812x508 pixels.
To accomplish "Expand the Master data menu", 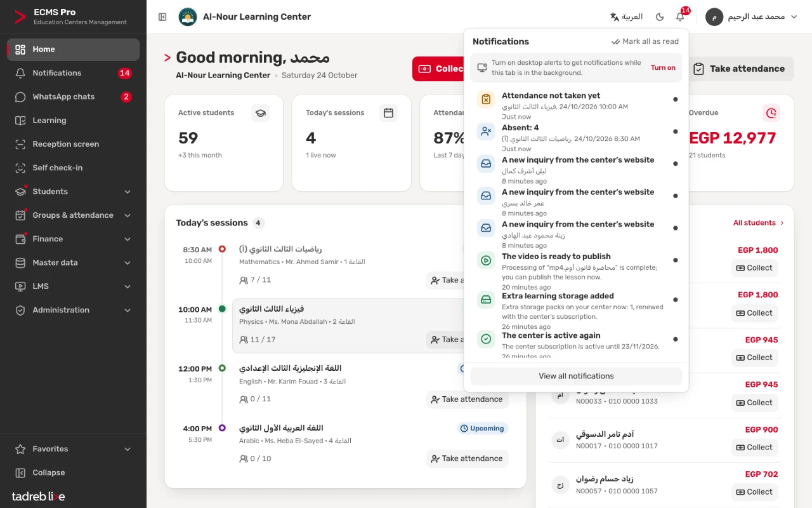I will (x=73, y=263).
